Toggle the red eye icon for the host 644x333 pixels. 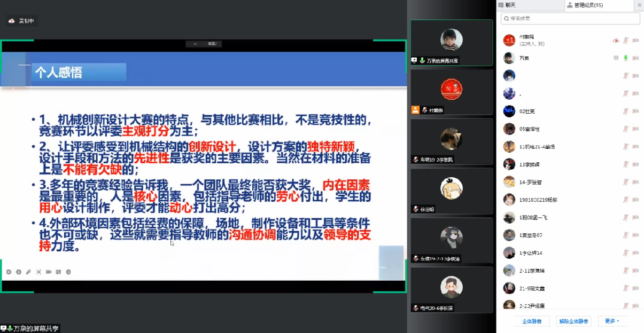[616, 40]
